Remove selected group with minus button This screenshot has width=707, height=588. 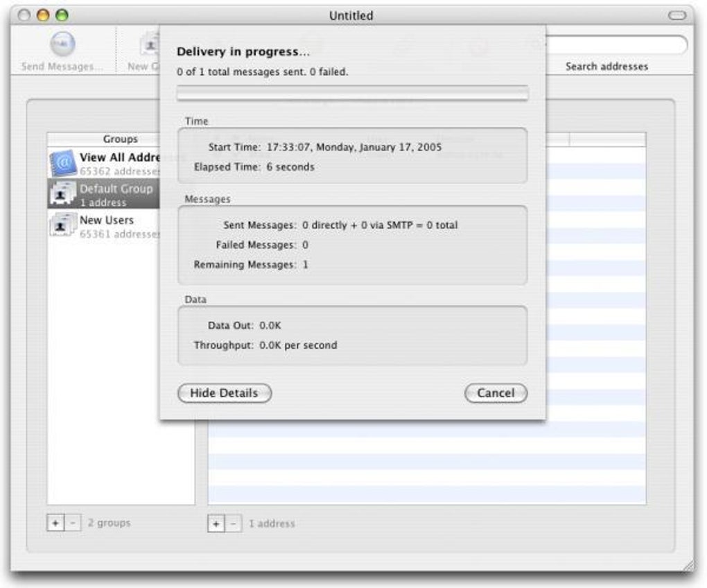(73, 523)
